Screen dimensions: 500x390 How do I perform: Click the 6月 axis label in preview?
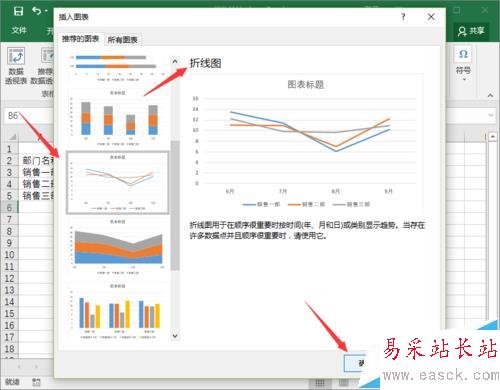click(230, 191)
